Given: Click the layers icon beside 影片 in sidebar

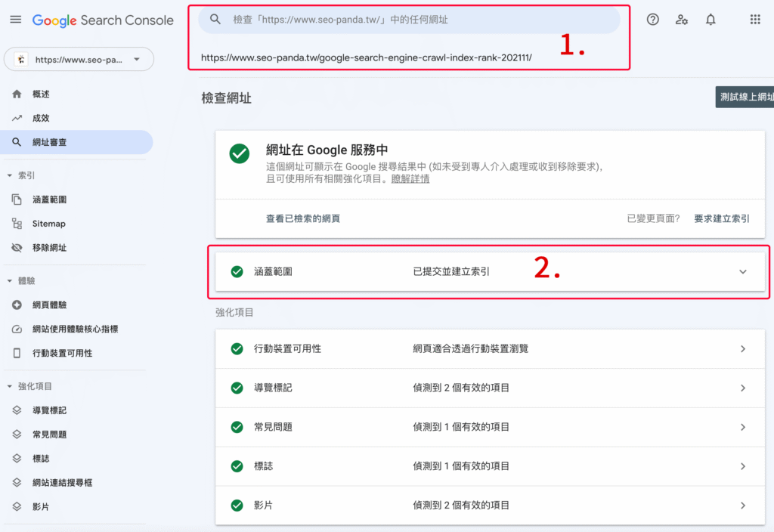Looking at the screenshot, I should click(17, 506).
